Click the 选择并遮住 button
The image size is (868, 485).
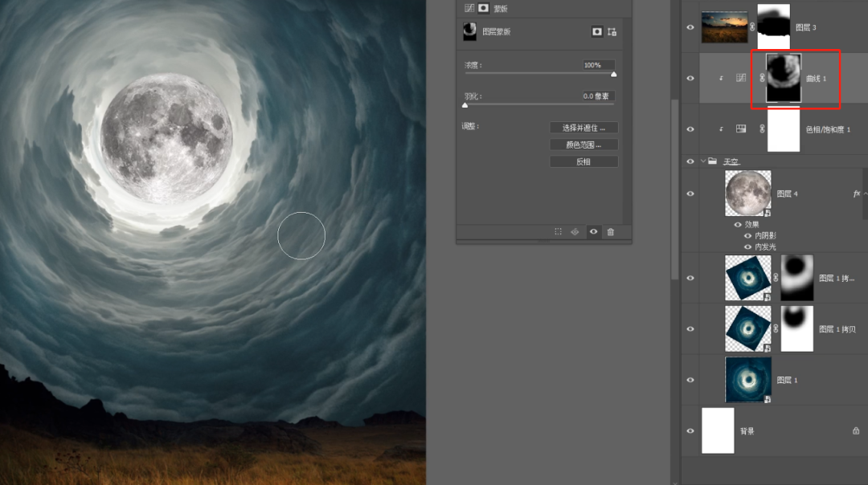click(x=583, y=128)
